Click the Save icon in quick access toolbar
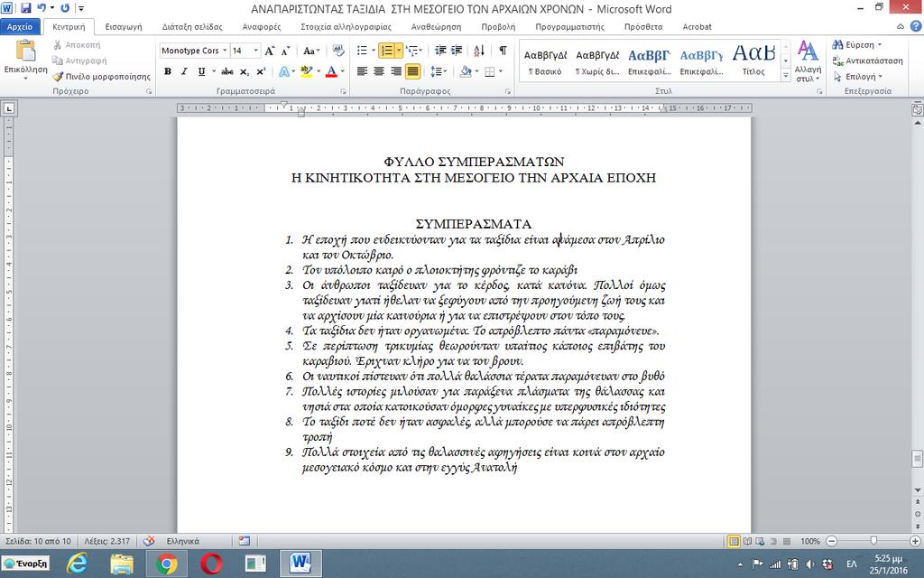 pyautogui.click(x=26, y=8)
